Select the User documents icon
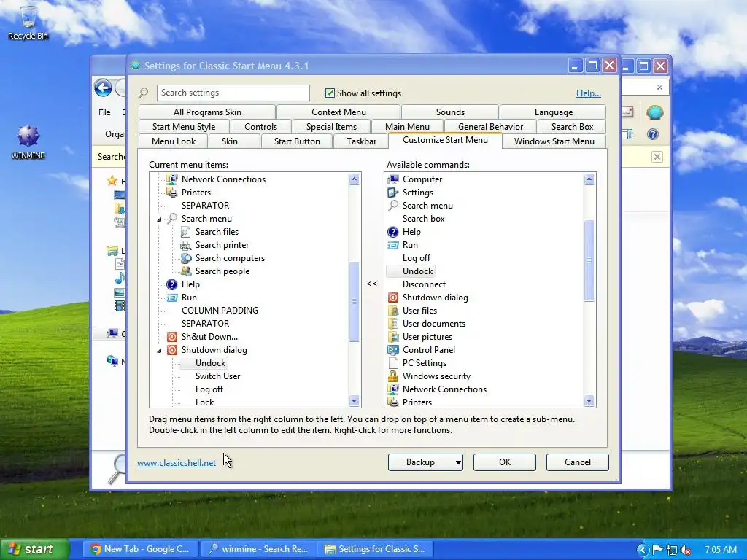747x560 pixels. tap(393, 324)
